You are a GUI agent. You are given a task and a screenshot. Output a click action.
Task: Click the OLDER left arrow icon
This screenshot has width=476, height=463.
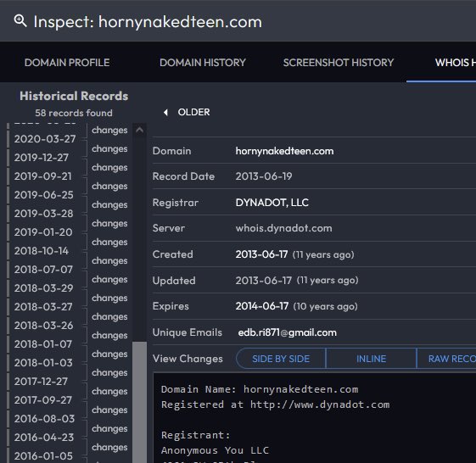(x=165, y=112)
